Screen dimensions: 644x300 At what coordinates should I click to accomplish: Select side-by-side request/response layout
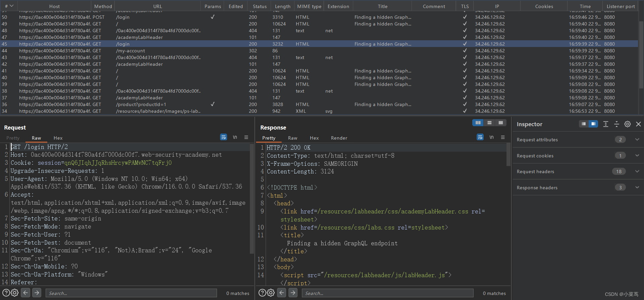click(x=478, y=123)
